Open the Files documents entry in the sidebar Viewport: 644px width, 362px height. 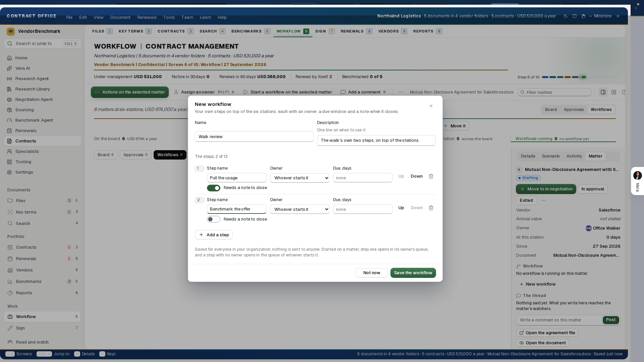tap(42, 200)
